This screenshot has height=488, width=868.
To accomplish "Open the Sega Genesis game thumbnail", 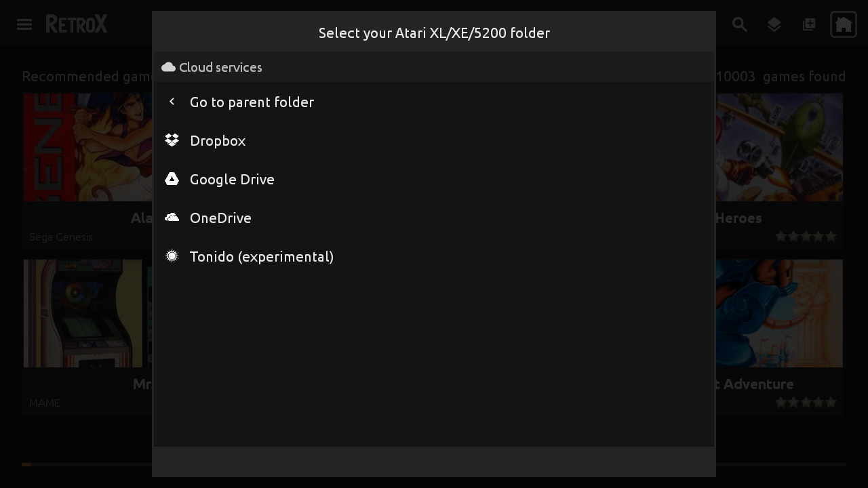I will 87,147.
